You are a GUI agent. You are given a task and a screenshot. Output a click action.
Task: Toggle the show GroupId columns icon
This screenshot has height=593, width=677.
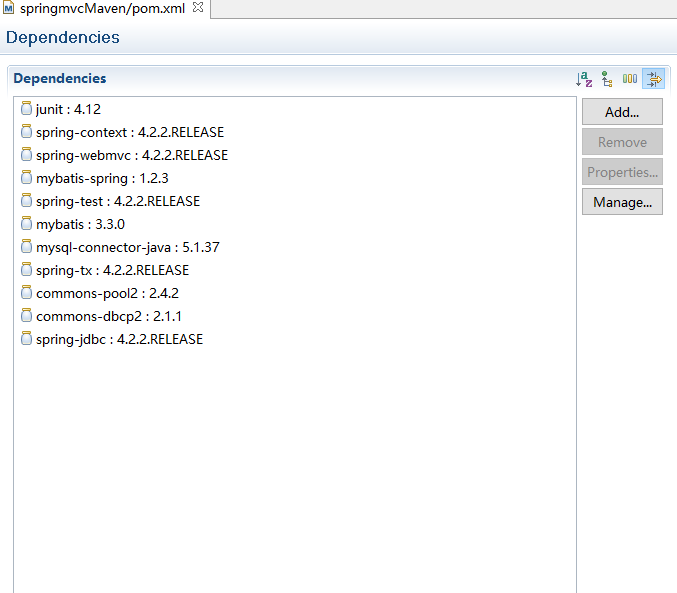tap(630, 79)
